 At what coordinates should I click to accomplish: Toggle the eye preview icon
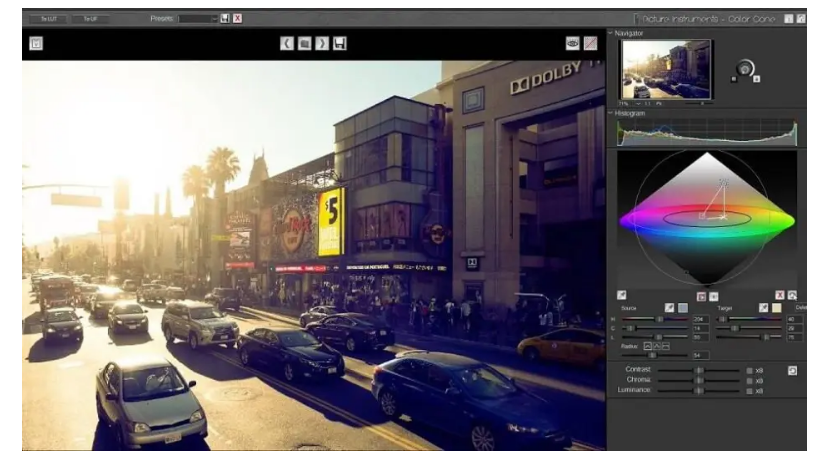click(573, 43)
